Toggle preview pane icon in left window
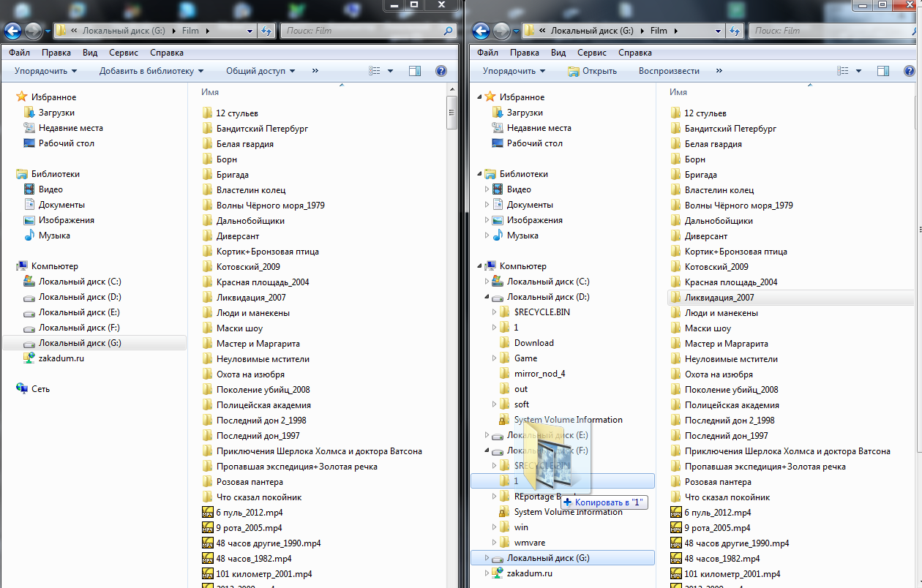Viewport: 922px width, 588px height. (415, 71)
